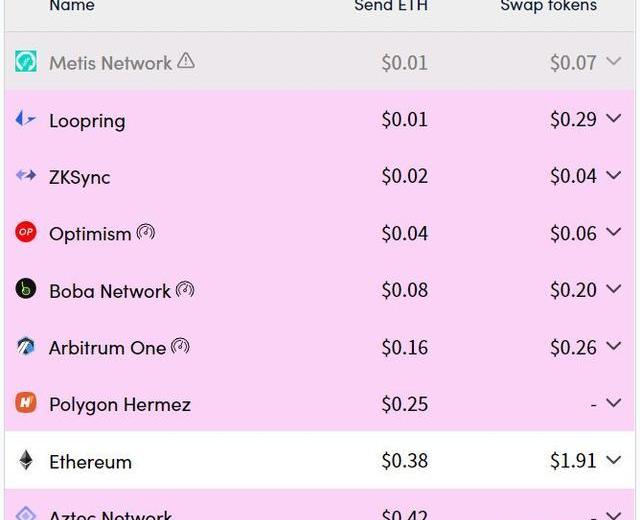Click the Ethereum diamond logo
The width and height of the screenshot is (640, 520).
coord(26,461)
